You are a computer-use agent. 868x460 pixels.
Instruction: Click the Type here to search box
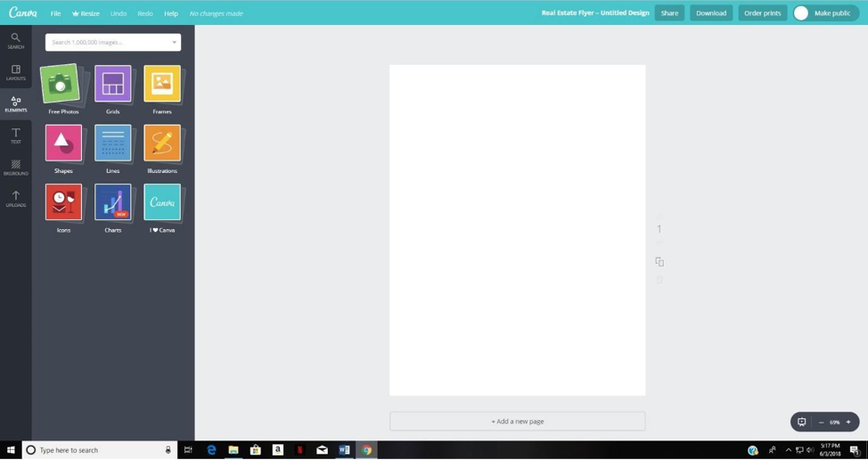100,450
